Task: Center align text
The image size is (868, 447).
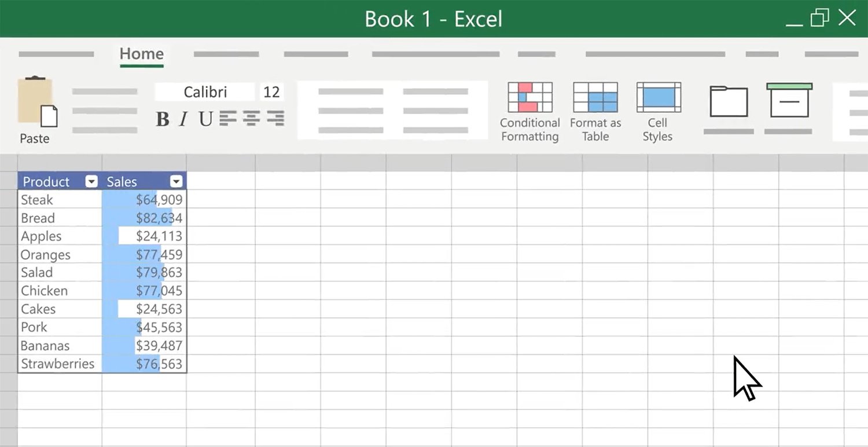Action: coord(251,119)
